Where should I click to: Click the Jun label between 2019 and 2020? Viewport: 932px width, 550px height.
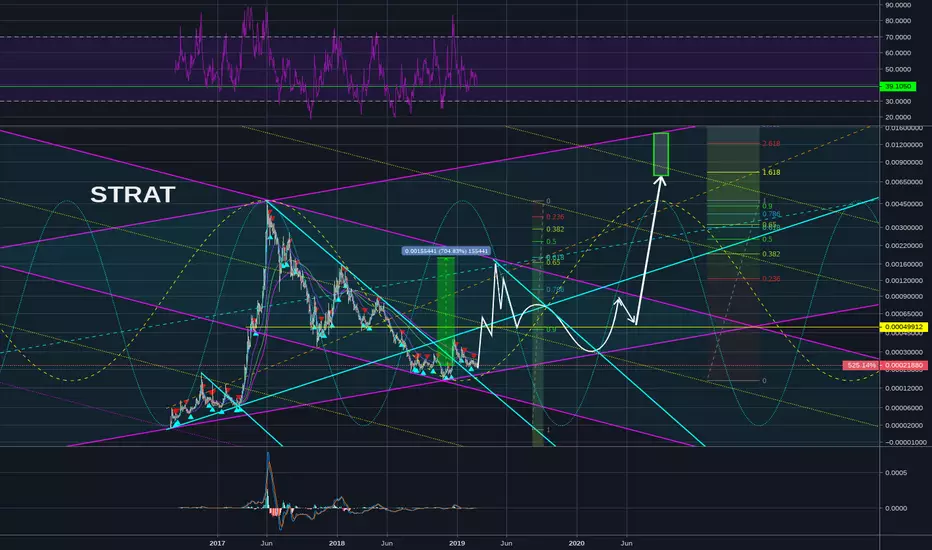(x=506, y=543)
